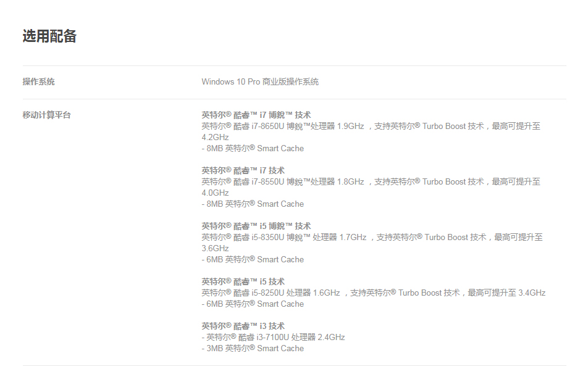Click the 3.6GHz text
588x366 pixels.
[x=215, y=248]
